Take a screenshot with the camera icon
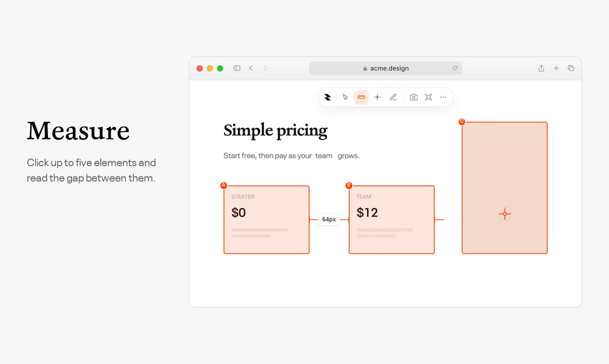The height and width of the screenshot is (364, 609). 413,97
